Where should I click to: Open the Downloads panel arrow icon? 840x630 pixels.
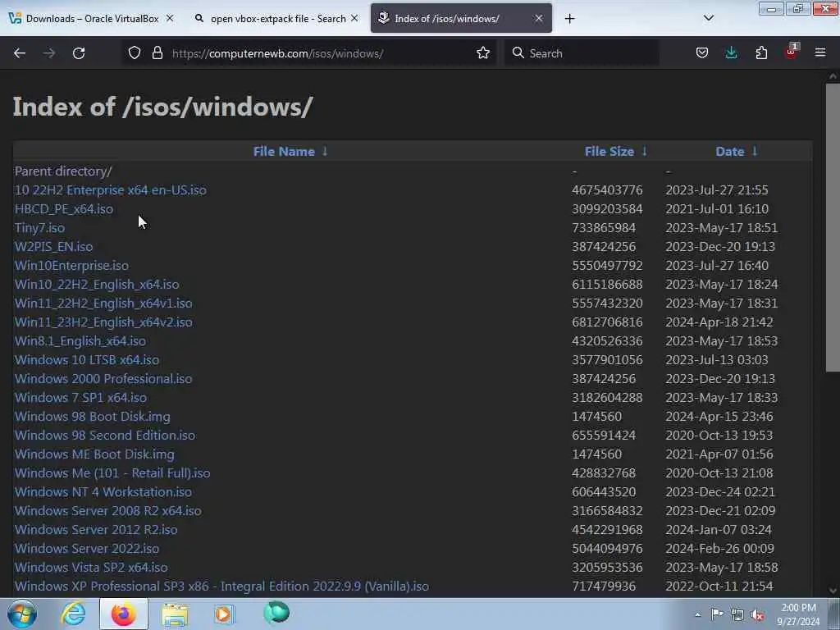[731, 53]
